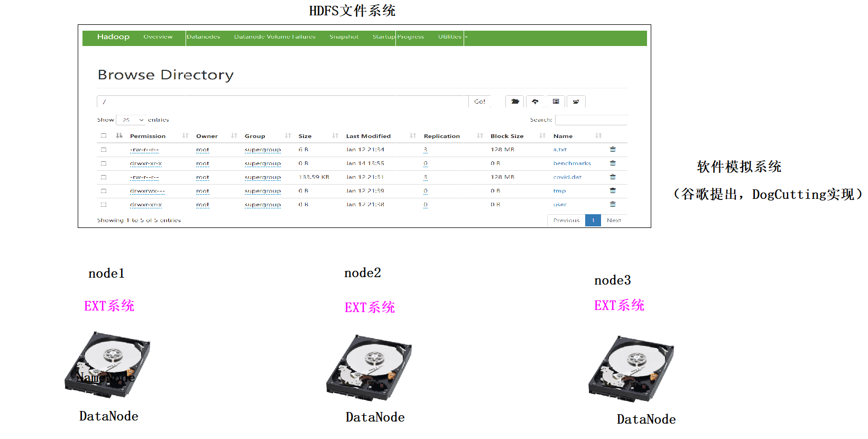Click the node2 label text
Screen dimensions: 868x439
[x=363, y=273]
